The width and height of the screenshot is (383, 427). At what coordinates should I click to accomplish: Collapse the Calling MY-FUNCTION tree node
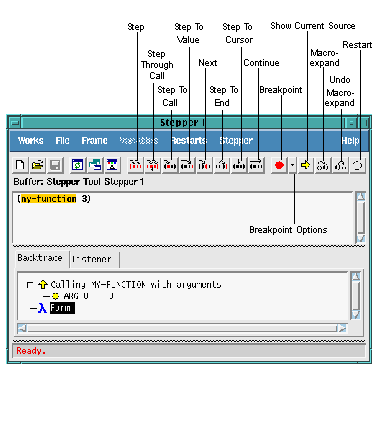30,285
